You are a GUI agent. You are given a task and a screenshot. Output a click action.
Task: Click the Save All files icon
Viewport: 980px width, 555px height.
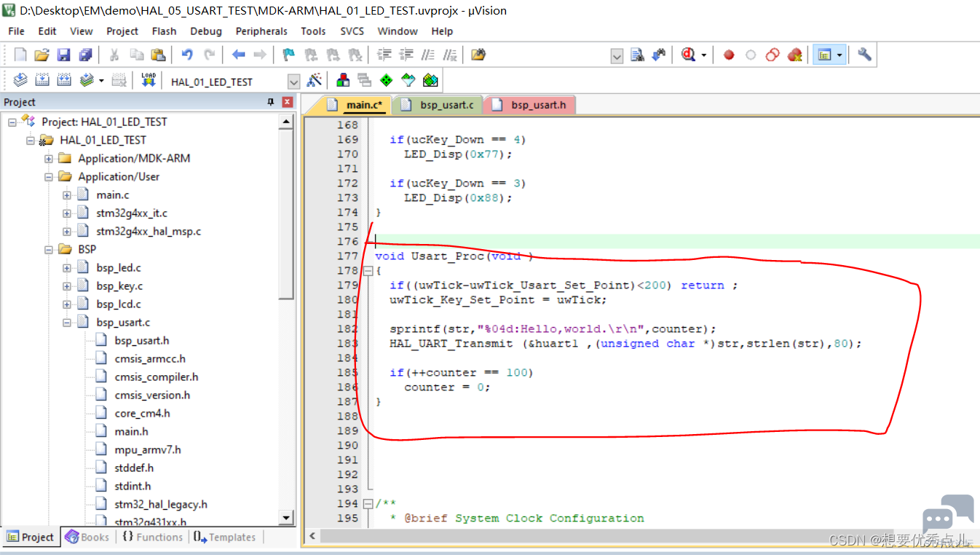coord(85,55)
